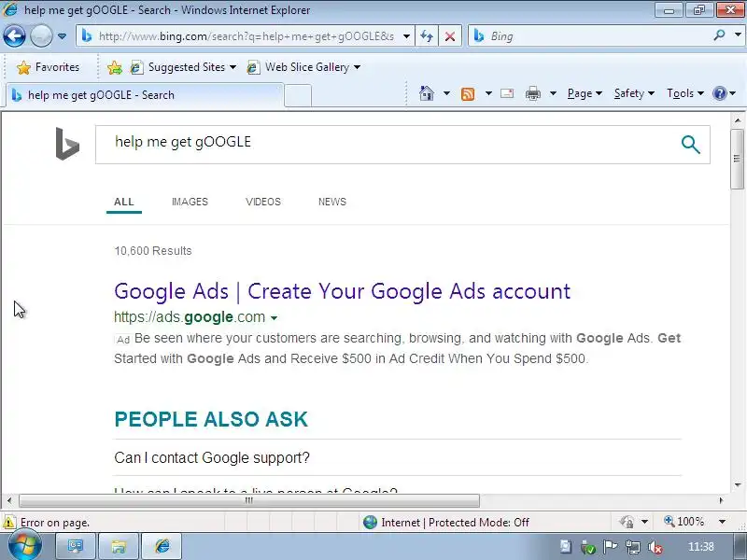This screenshot has height=560, width=747.
Task: Open the Tools menu
Action: point(685,93)
